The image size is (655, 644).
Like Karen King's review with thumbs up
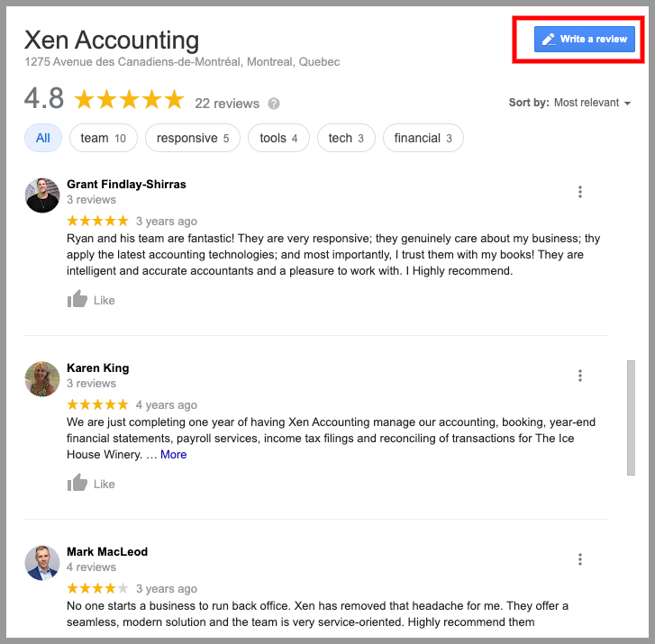click(x=91, y=483)
